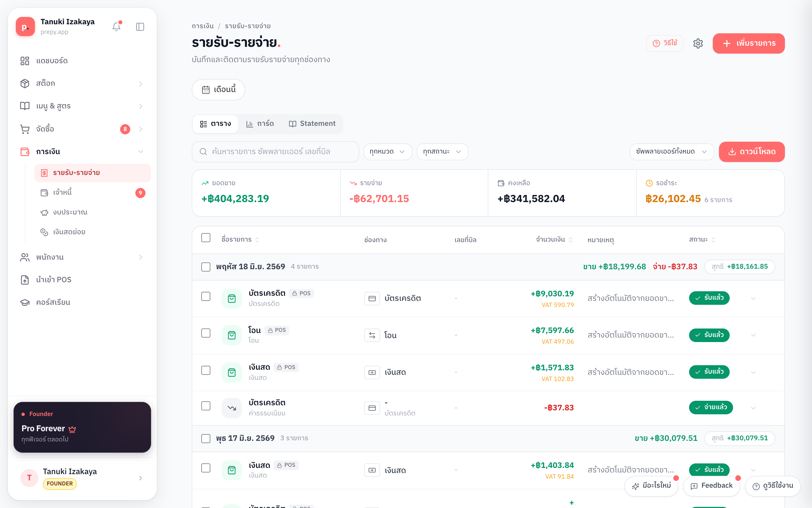The height and width of the screenshot is (508, 812).
Task: Open งบประมาณ sidebar item
Action: 92,212
